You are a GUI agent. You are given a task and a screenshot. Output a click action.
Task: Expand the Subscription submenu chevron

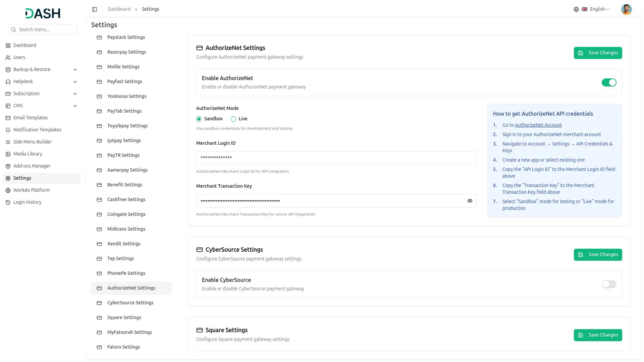tap(75, 94)
